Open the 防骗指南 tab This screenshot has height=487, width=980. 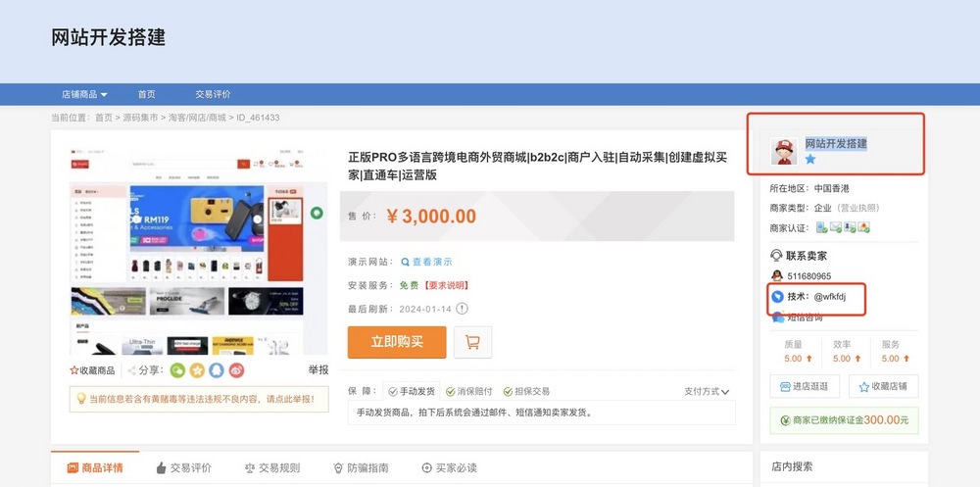pos(361,467)
